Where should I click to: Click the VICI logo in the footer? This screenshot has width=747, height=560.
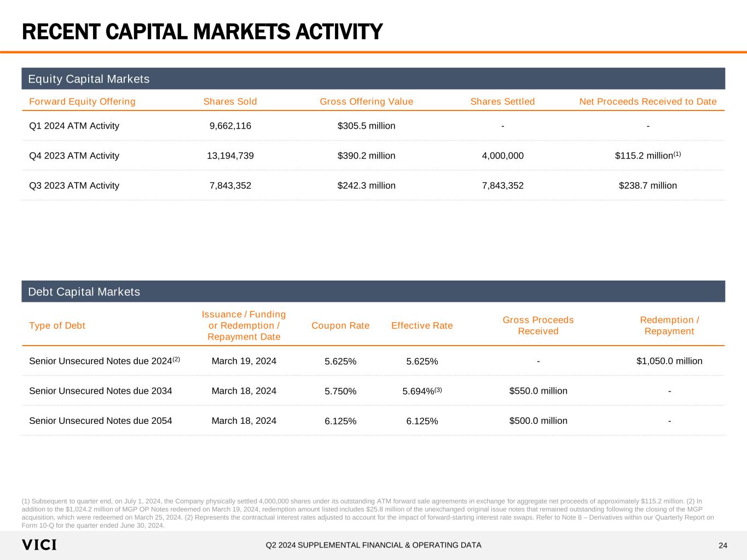(39, 545)
